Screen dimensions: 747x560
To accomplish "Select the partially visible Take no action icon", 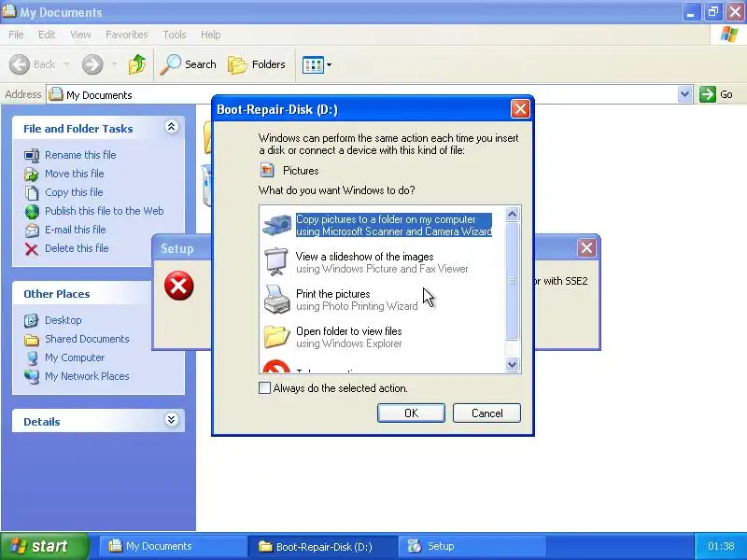I will point(276,367).
